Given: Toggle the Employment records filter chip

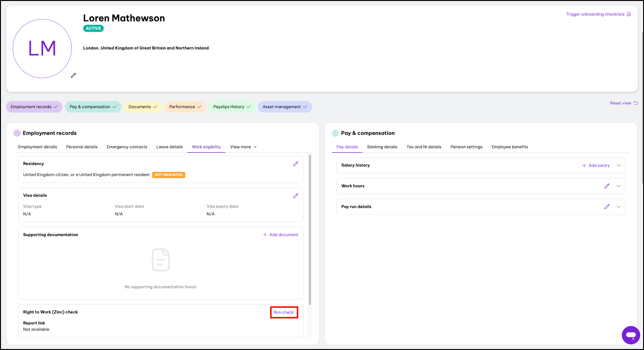Looking at the screenshot, I should pos(34,107).
